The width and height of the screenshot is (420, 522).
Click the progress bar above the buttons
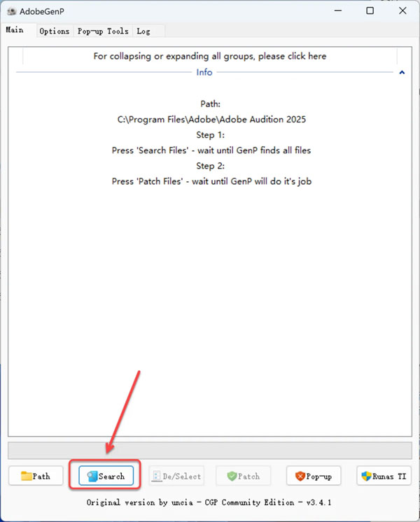210,451
